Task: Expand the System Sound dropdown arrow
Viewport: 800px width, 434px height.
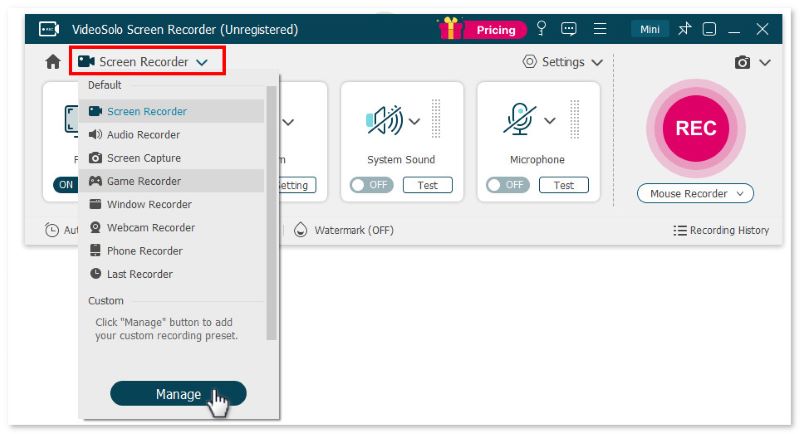Action: pos(414,121)
